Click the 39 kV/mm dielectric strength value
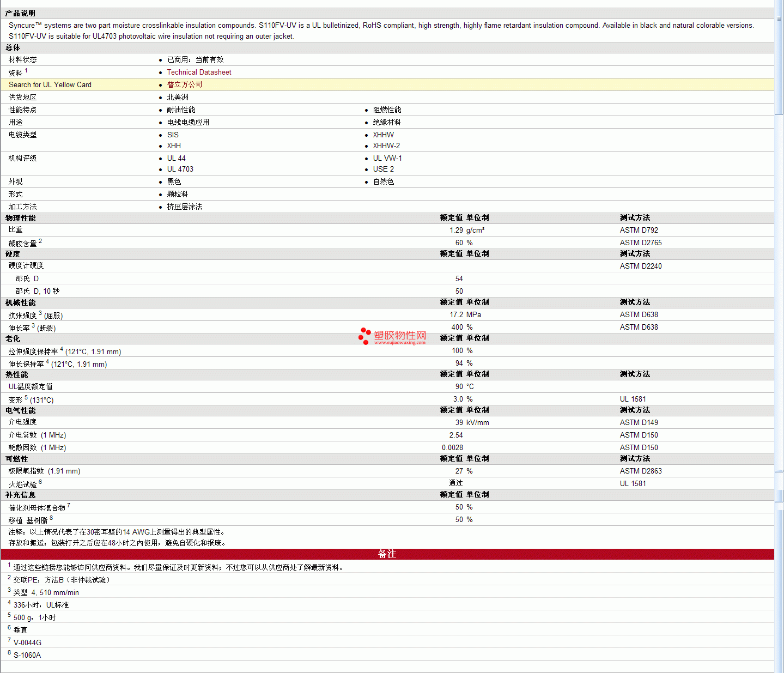784x673 pixels. (472, 422)
